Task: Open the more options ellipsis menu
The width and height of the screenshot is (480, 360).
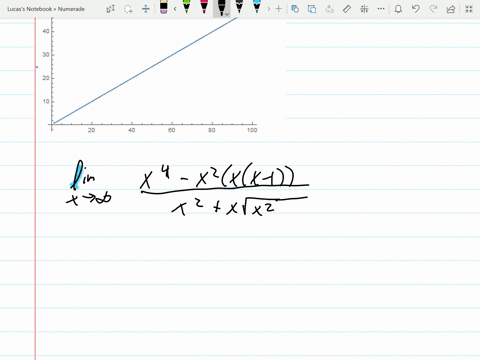Action: tap(381, 9)
